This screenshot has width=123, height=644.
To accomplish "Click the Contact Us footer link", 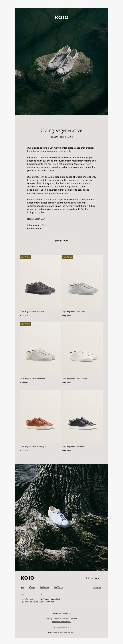I will tap(44, 587).
